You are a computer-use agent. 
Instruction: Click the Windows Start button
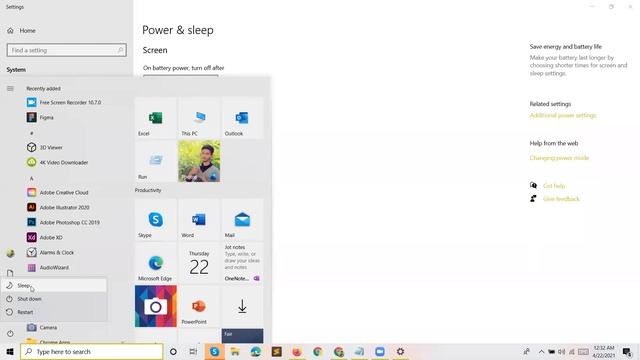point(10,351)
